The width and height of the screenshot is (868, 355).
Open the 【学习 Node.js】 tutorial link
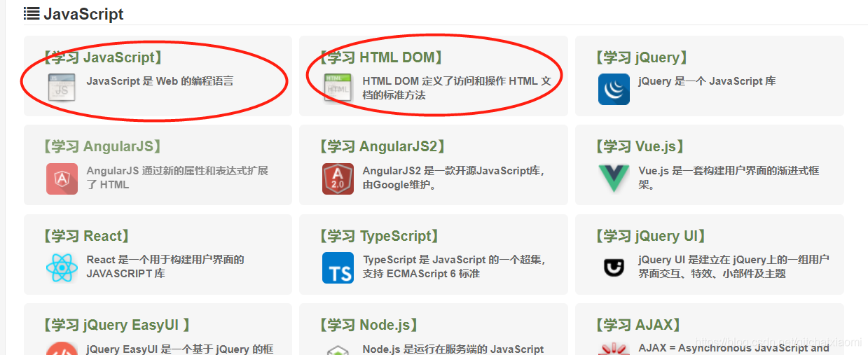point(370,325)
